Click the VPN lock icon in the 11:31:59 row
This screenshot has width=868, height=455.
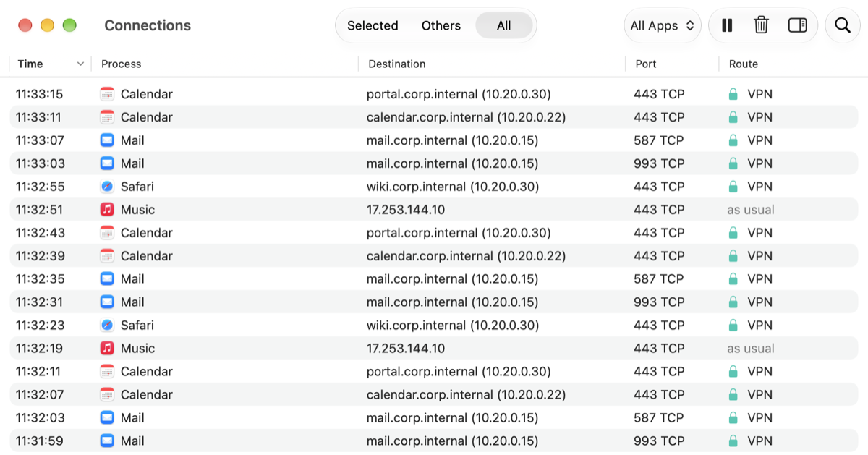(x=733, y=441)
